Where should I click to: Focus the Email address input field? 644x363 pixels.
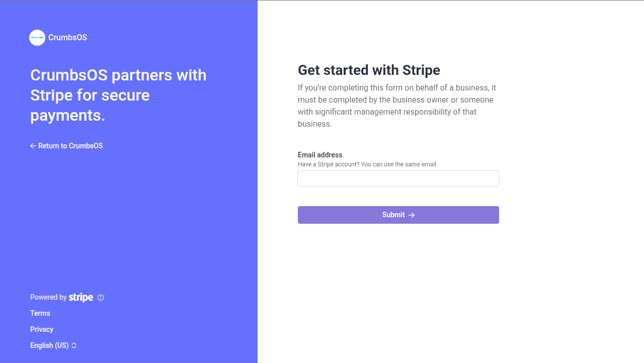tap(398, 178)
